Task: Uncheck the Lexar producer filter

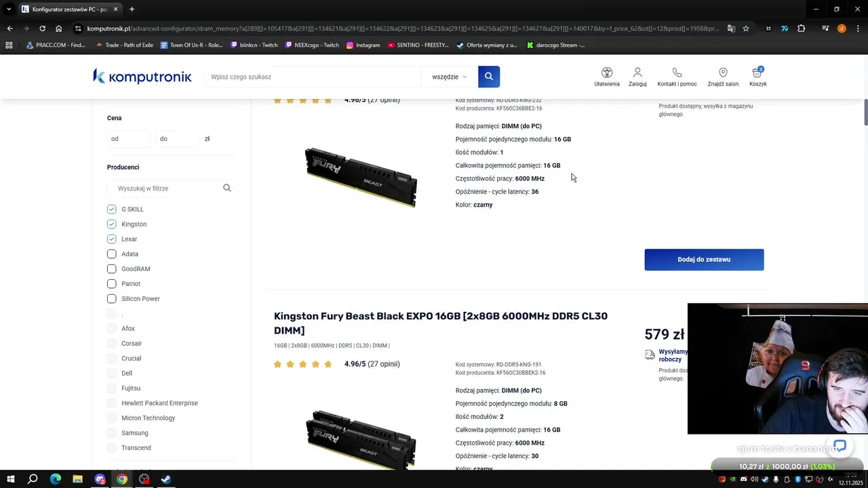Action: (112, 239)
